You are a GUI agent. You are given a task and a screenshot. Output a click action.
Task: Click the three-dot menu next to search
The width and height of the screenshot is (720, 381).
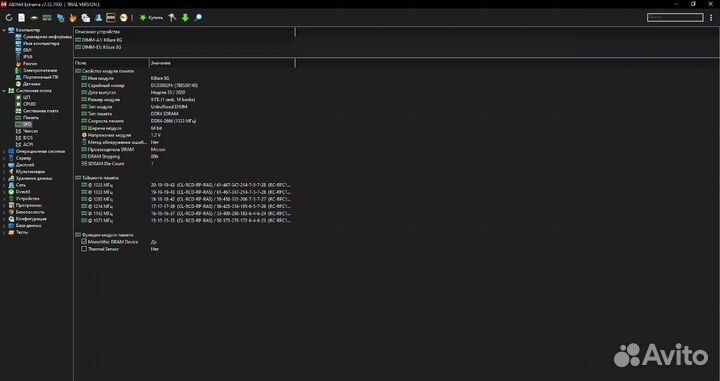pos(712,18)
